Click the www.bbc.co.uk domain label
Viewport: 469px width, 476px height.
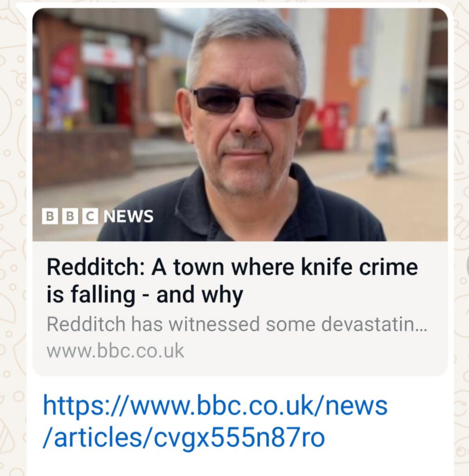point(115,350)
